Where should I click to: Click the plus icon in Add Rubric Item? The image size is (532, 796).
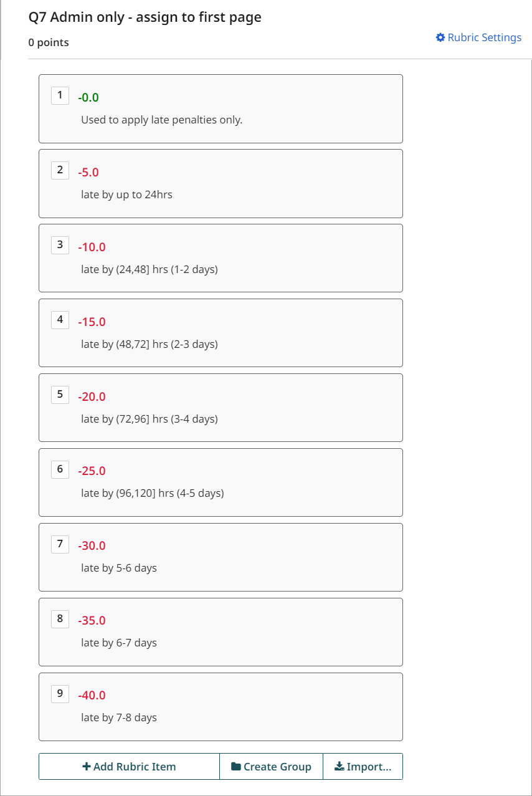[x=87, y=767]
